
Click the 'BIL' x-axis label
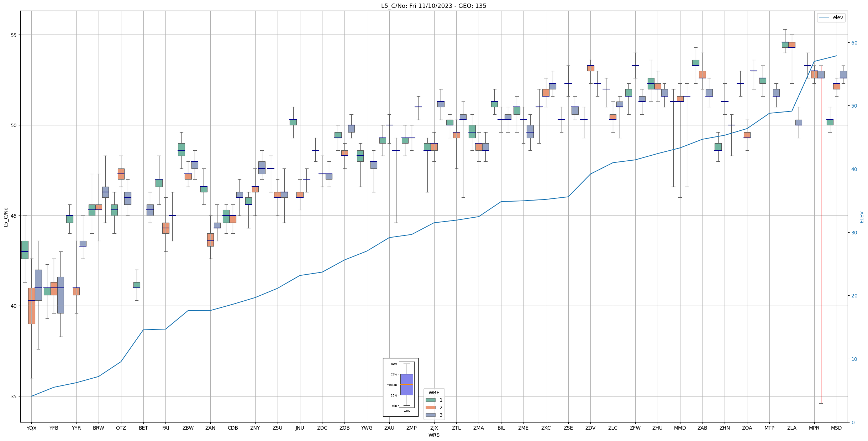coord(501,428)
